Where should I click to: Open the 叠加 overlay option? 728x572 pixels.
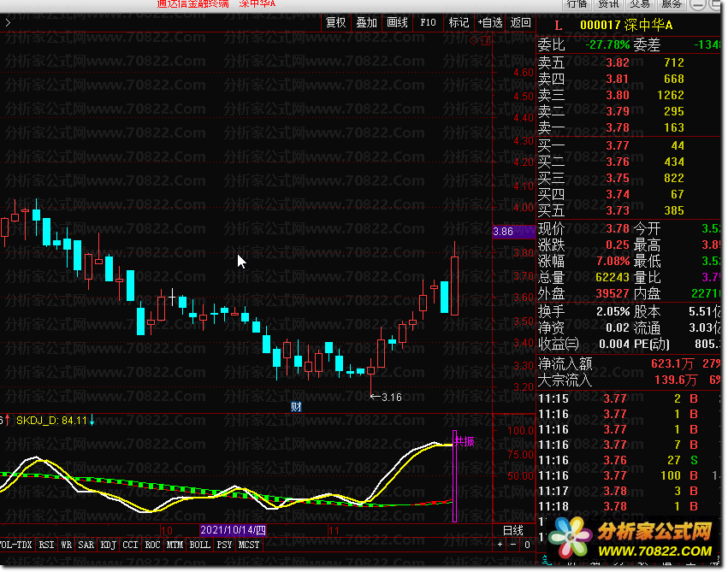(x=366, y=23)
